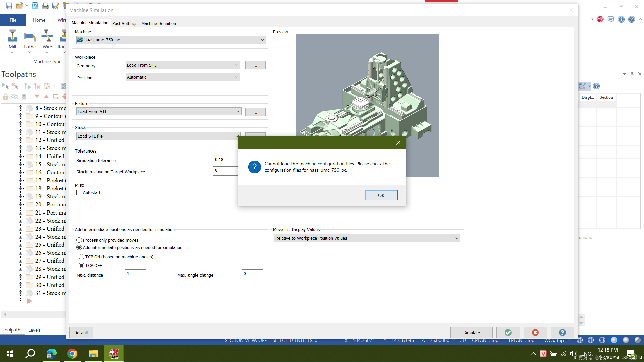Screen dimensions: 644x362
Task: Click the toolpath insert arrow marker
Action: [x=30, y=301]
